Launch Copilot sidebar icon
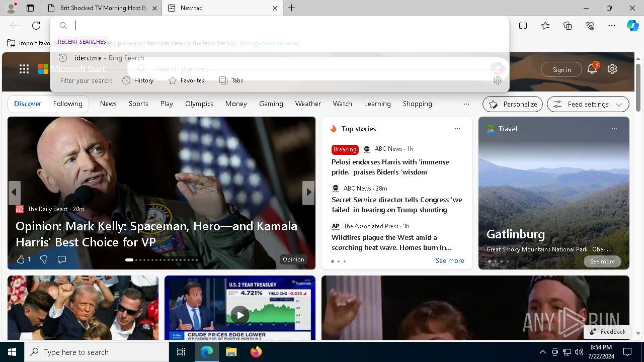644x362 pixels. [632, 26]
